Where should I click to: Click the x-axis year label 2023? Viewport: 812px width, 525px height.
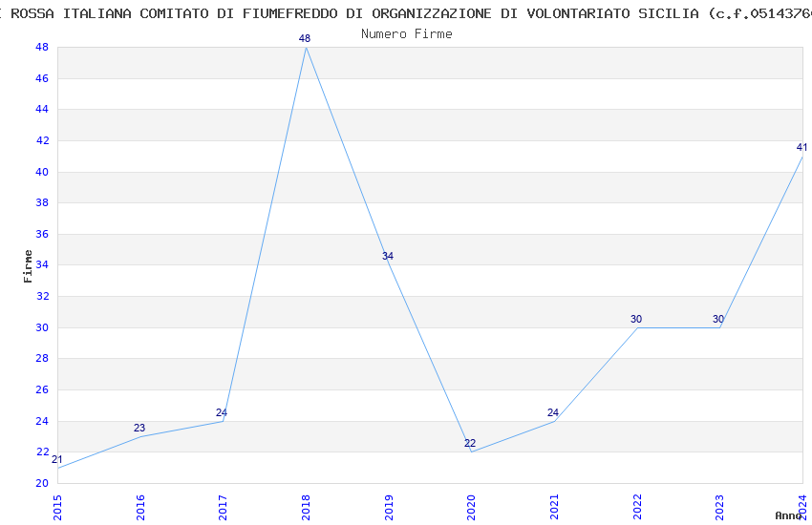pos(720,508)
